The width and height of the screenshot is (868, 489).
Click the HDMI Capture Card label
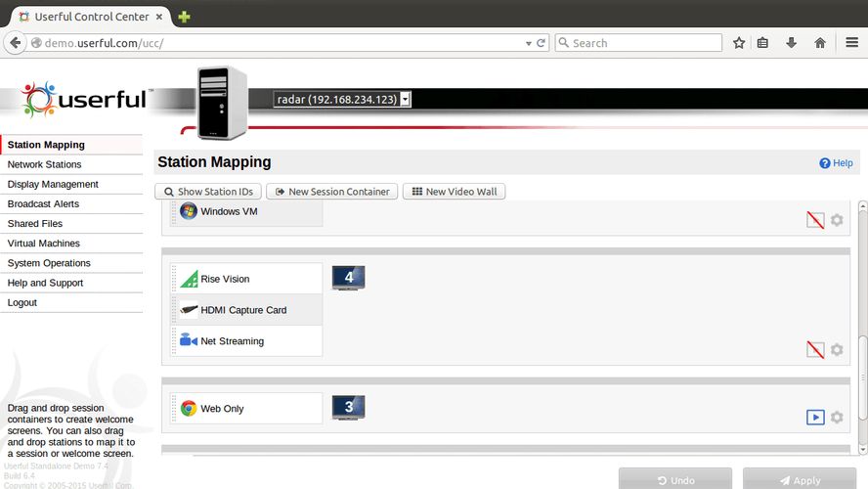(243, 310)
